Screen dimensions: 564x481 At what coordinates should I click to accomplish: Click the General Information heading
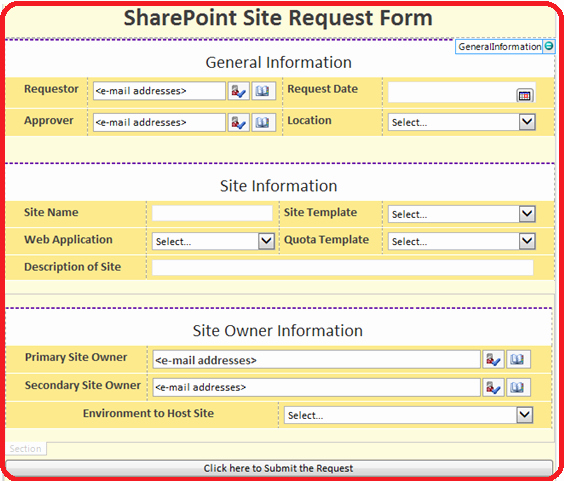click(x=278, y=63)
